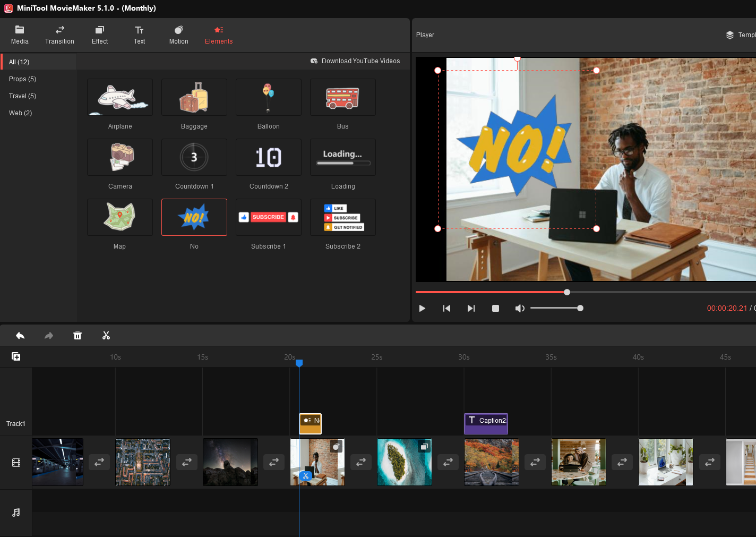
Task: Switch to the Text tab
Action: pos(139,35)
